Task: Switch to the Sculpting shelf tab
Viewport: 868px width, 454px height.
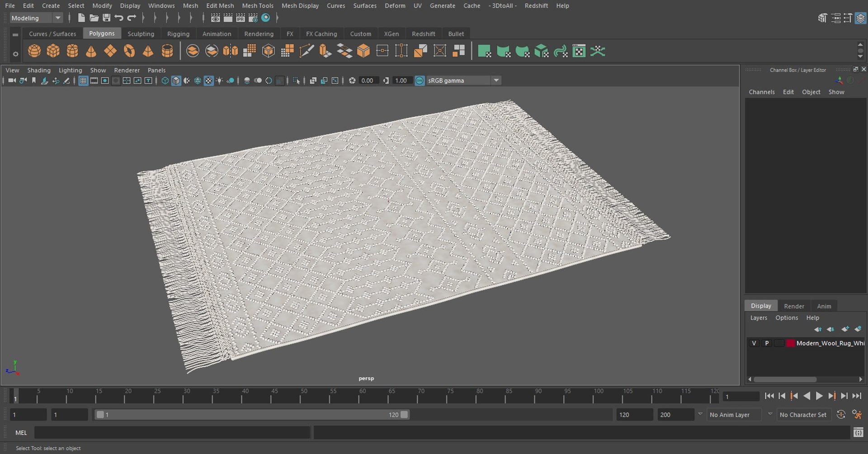Action: tap(141, 34)
